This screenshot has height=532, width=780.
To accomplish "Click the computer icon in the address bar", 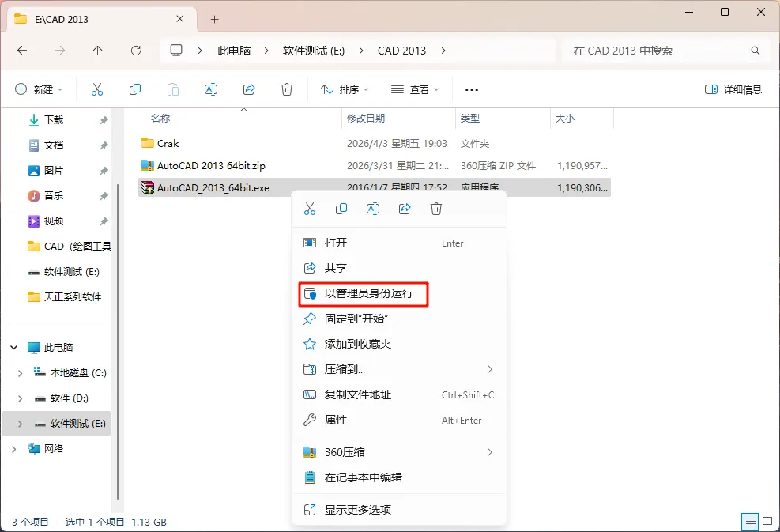I will 176,51.
